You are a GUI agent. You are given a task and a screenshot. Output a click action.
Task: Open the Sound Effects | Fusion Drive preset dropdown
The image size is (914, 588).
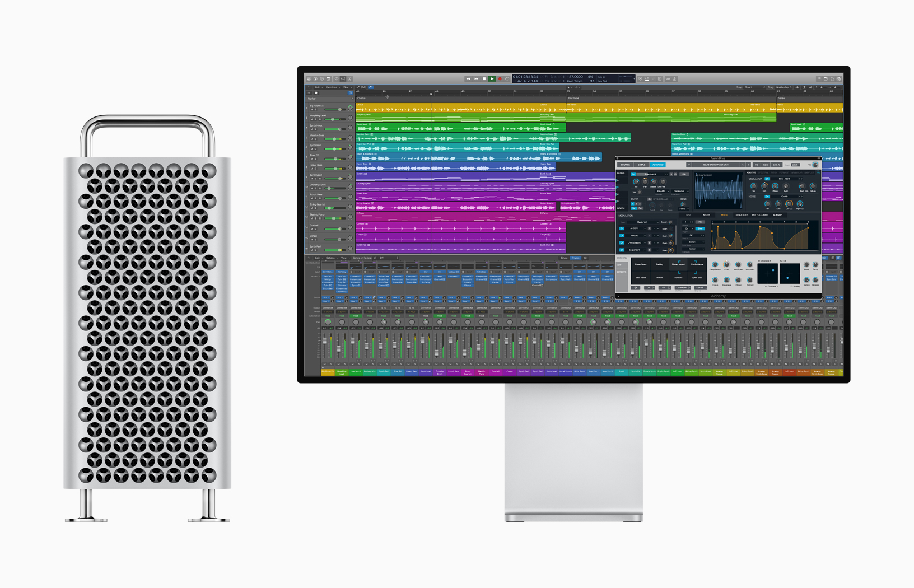716,165
